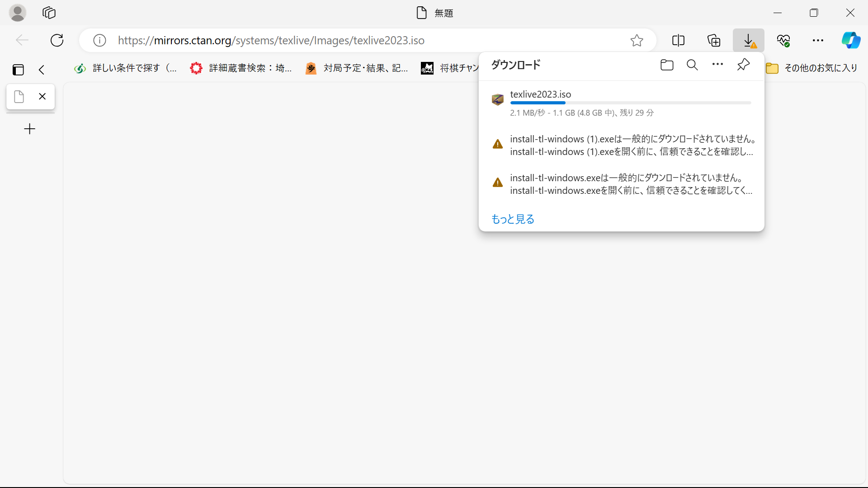This screenshot has width=868, height=488.
Task: Toggle the tab actions menu icon
Action: [18, 70]
